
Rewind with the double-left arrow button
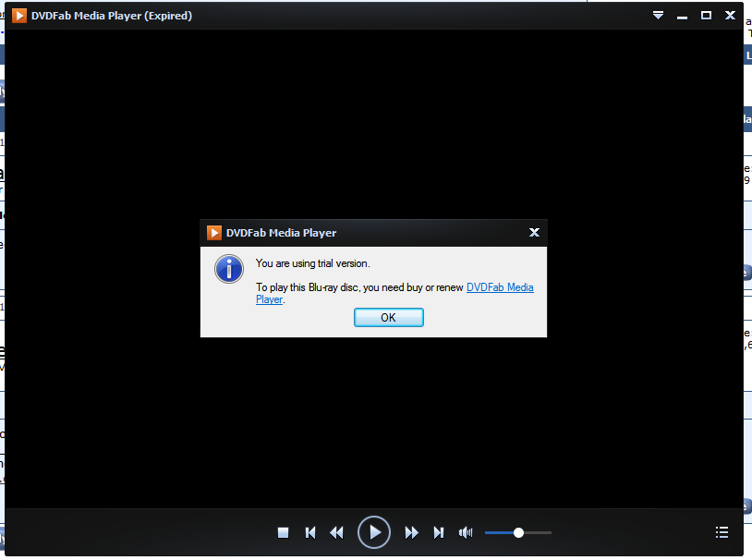point(336,532)
